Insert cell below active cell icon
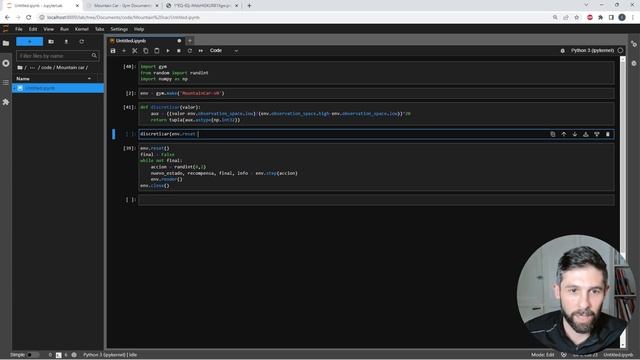Viewport: 640px width, 360px height. point(597,134)
